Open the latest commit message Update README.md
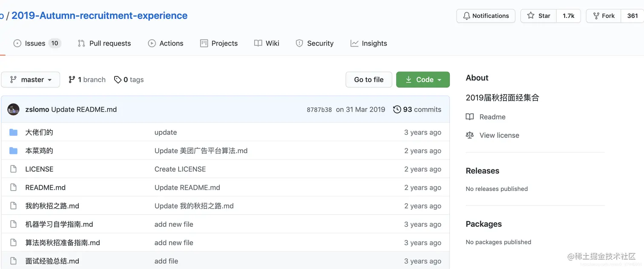 (84, 110)
